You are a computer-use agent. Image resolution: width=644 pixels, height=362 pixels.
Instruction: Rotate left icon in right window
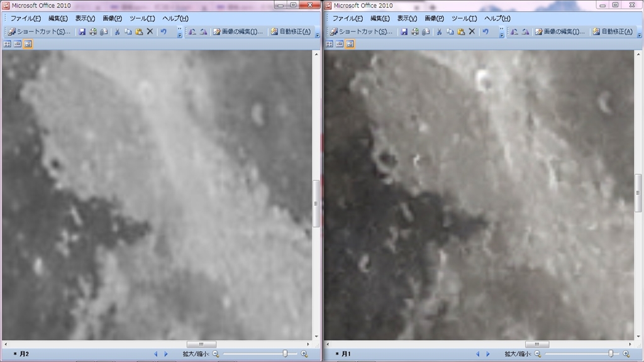(514, 31)
